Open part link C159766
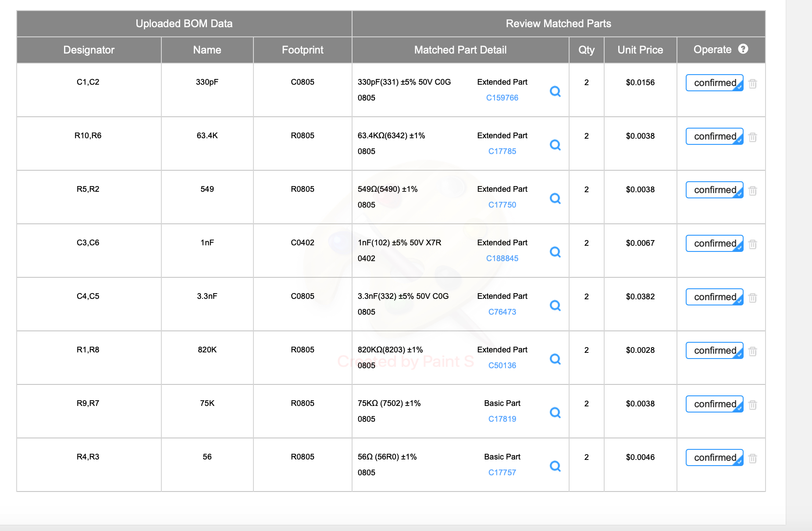This screenshot has width=812, height=531. [x=502, y=98]
